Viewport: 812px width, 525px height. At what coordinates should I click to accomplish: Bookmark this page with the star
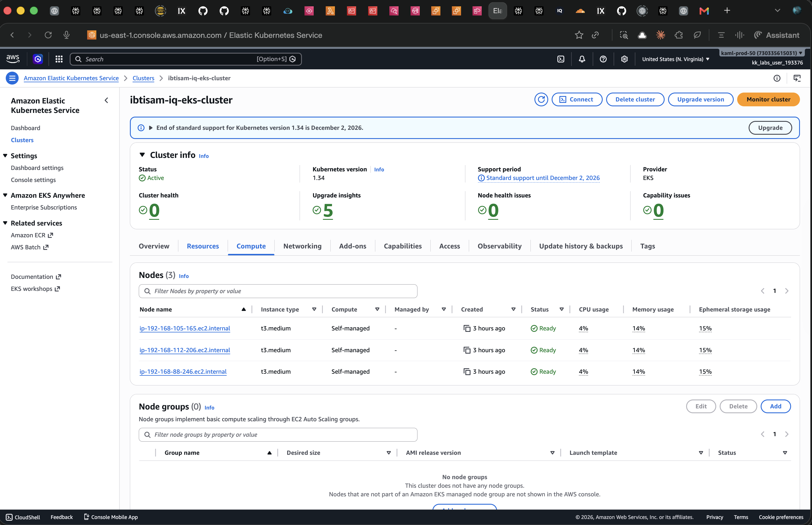pos(579,35)
